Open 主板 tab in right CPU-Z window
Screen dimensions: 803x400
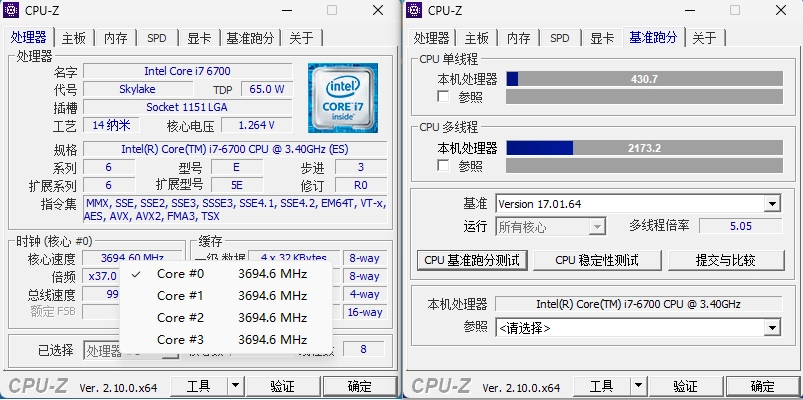click(476, 38)
